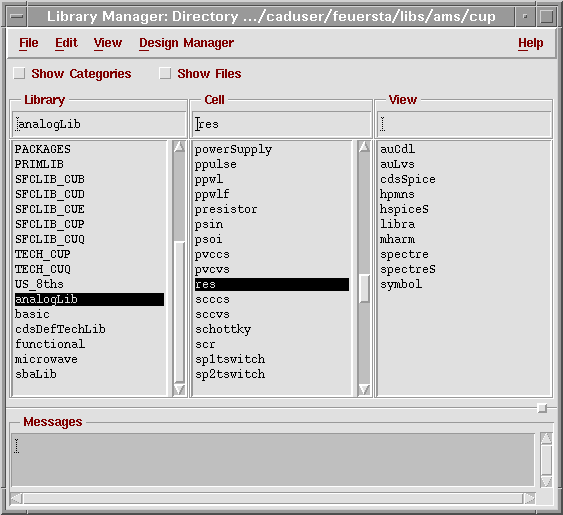Click Cell list scroll-up arrow
The height and width of the screenshot is (515, 563).
point(364,147)
